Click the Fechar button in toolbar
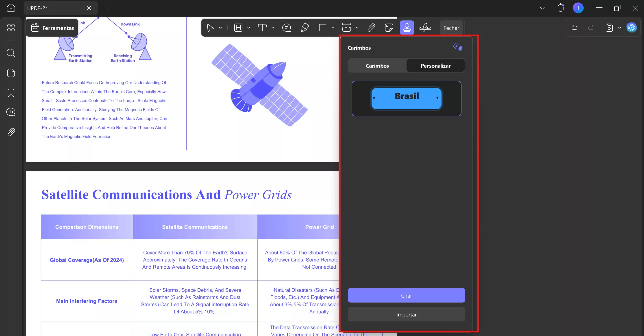Image resolution: width=644 pixels, height=336 pixels. (451, 28)
